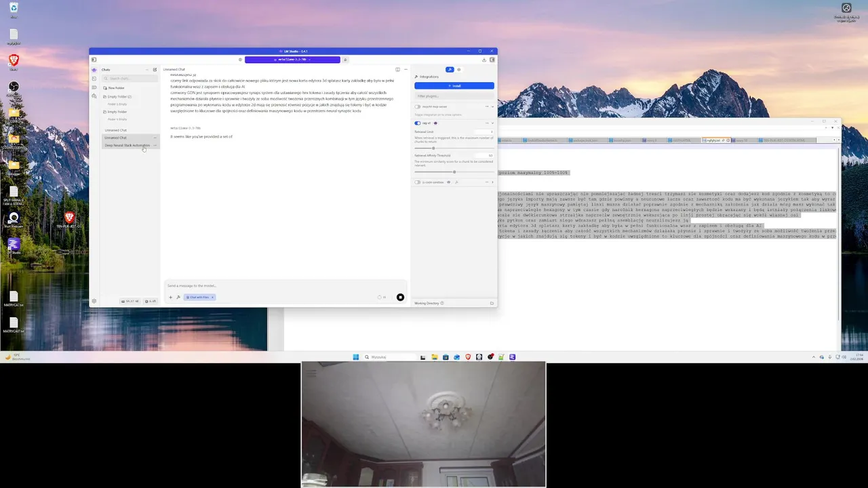Attach a file with the plus icon
The image size is (868, 488).
click(170, 297)
